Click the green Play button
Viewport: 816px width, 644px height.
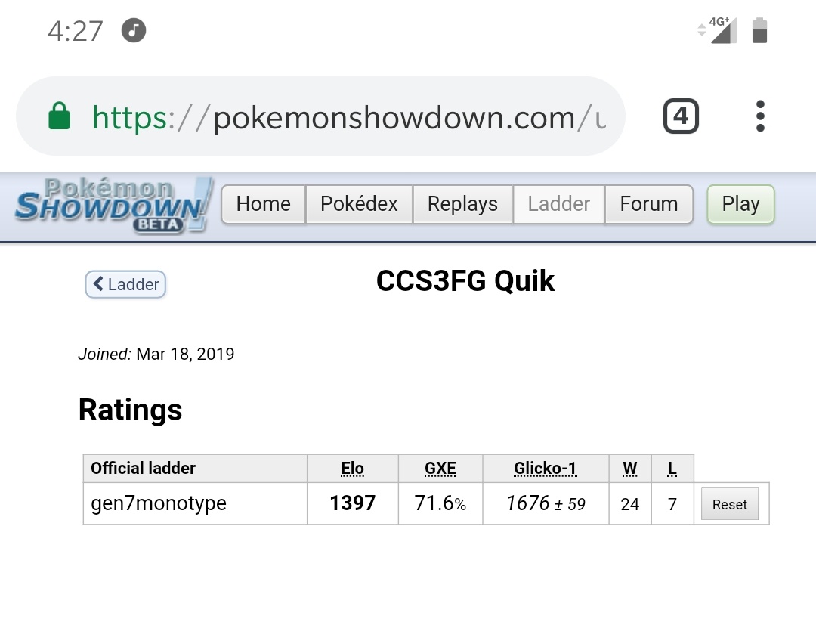740,204
